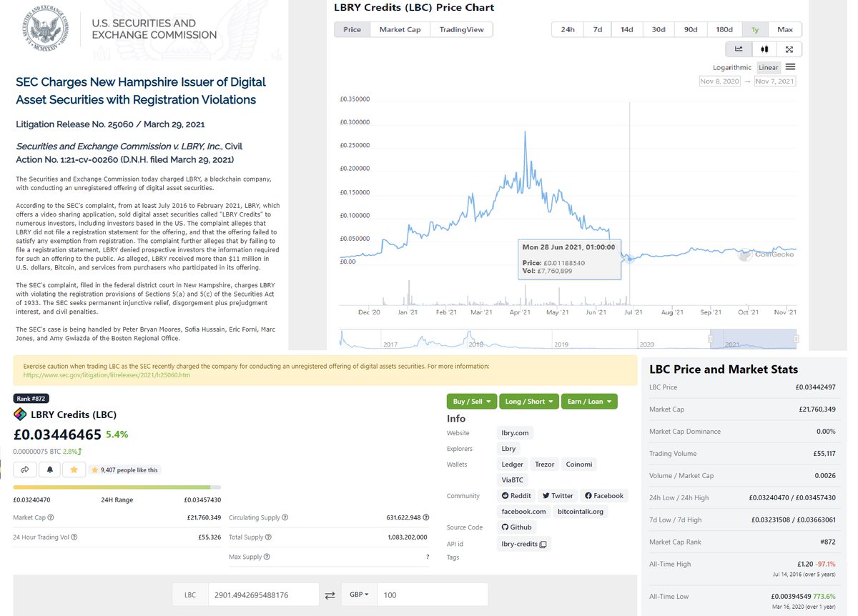Open the ViaBTC wallet link
Viewport: 858px width, 616px height.
point(512,480)
